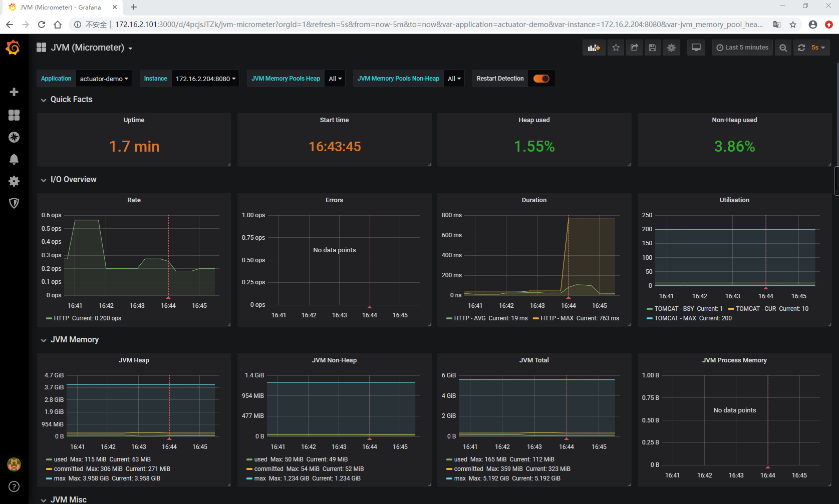Save the dashboard with the save icon
Image resolution: width=839 pixels, height=504 pixels.
(652, 48)
